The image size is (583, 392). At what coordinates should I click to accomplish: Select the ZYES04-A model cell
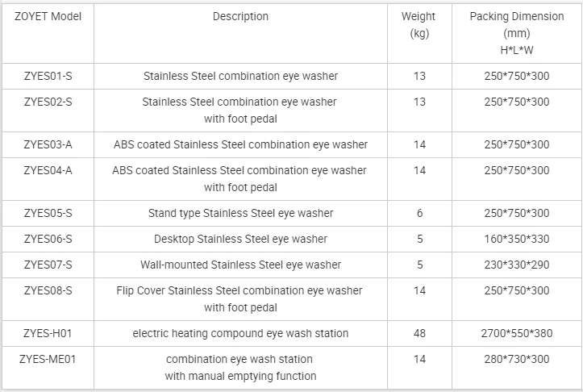point(48,170)
